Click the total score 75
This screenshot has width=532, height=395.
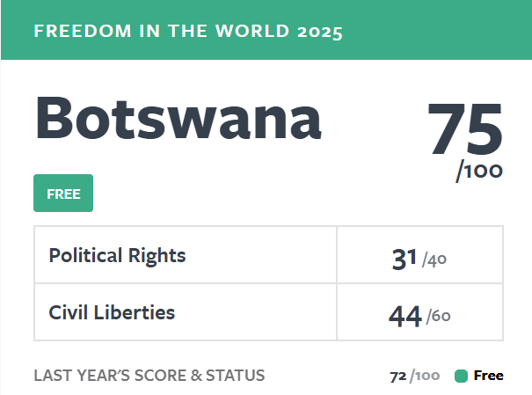pos(464,130)
